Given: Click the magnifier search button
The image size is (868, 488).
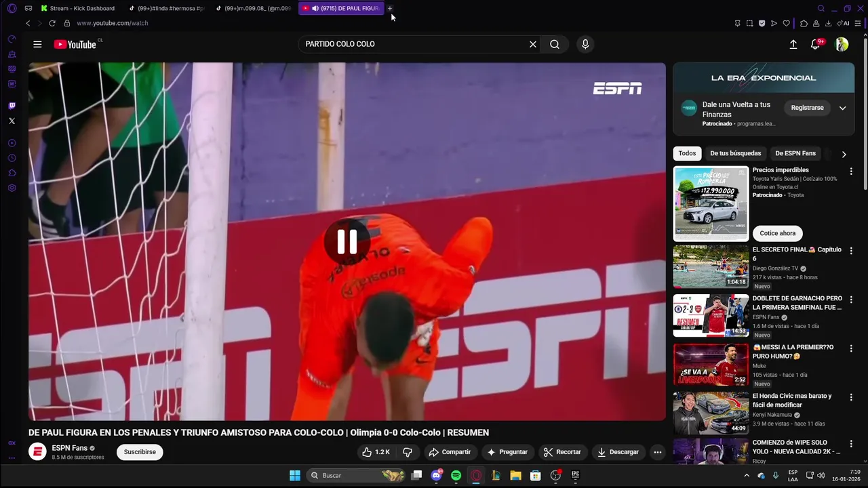Looking at the screenshot, I should [555, 44].
